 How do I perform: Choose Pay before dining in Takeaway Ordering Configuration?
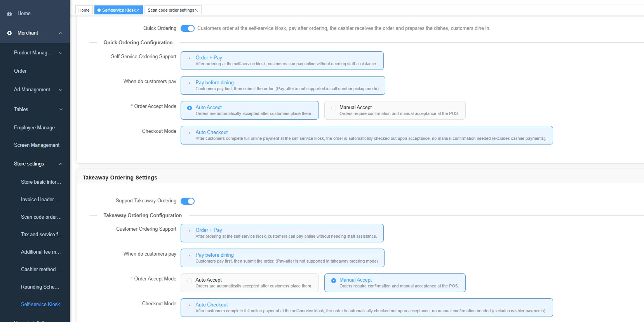click(x=282, y=258)
